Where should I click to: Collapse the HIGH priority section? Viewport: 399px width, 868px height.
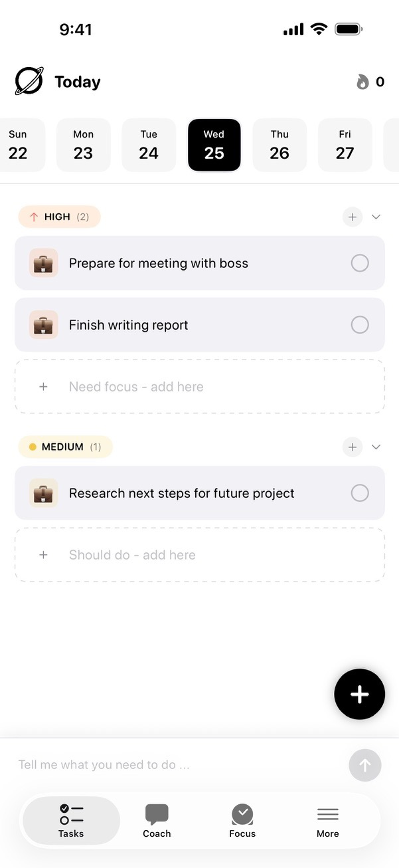point(376,217)
